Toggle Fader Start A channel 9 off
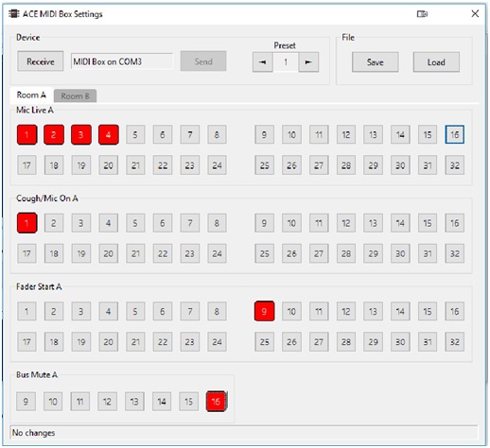490x448 pixels. click(264, 311)
